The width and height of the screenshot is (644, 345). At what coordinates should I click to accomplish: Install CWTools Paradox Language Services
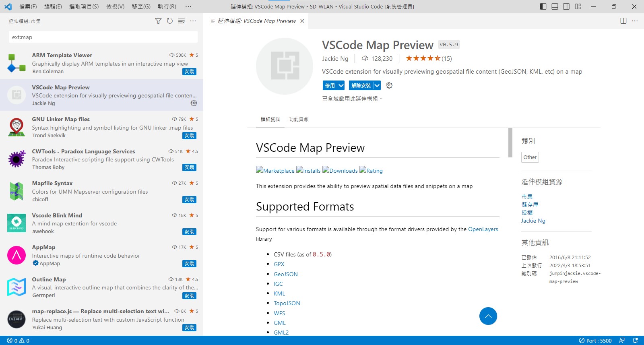click(x=189, y=167)
